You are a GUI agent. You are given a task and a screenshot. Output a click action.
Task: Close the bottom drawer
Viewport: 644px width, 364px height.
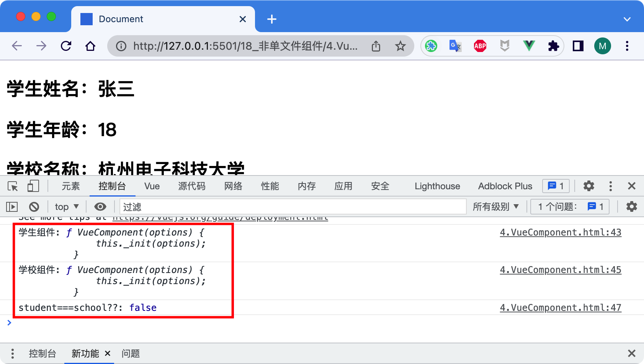pos(632,354)
